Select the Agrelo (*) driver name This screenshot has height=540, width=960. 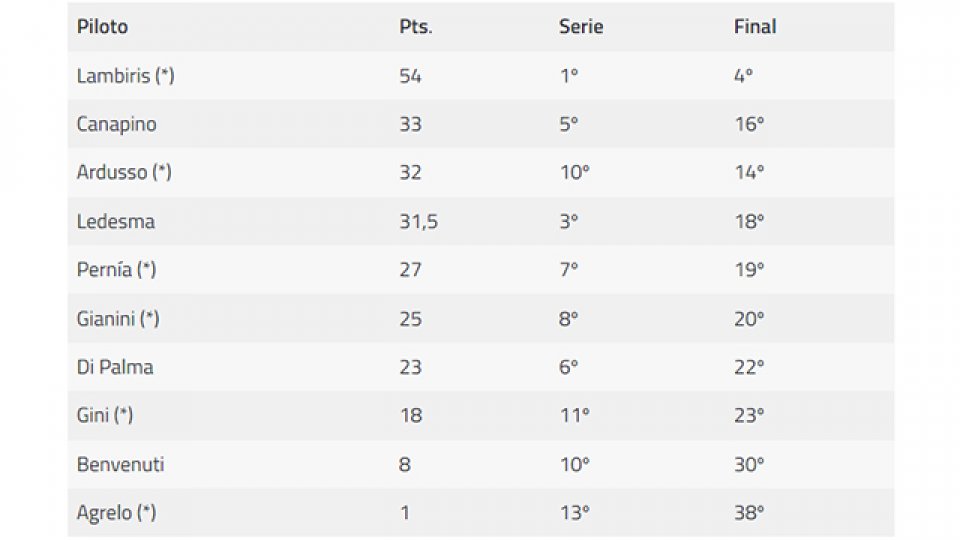point(116,512)
